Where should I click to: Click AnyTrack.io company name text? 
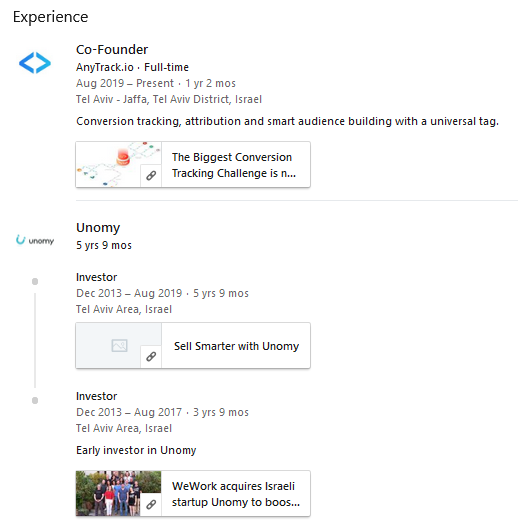click(105, 67)
